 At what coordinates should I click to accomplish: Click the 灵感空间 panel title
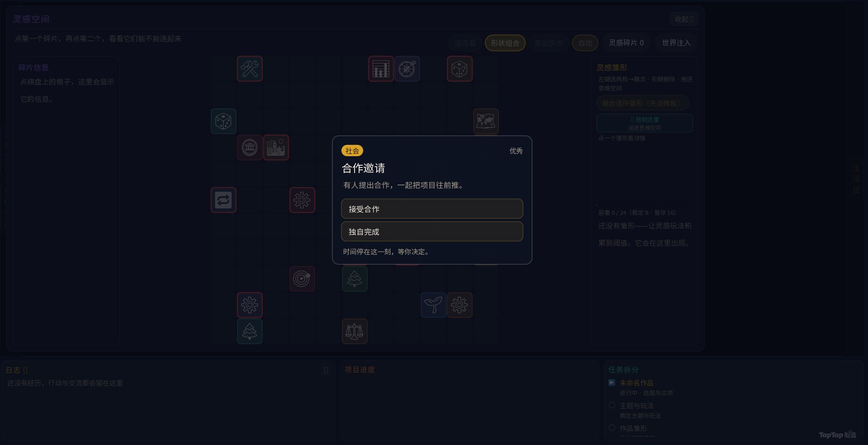31,19
